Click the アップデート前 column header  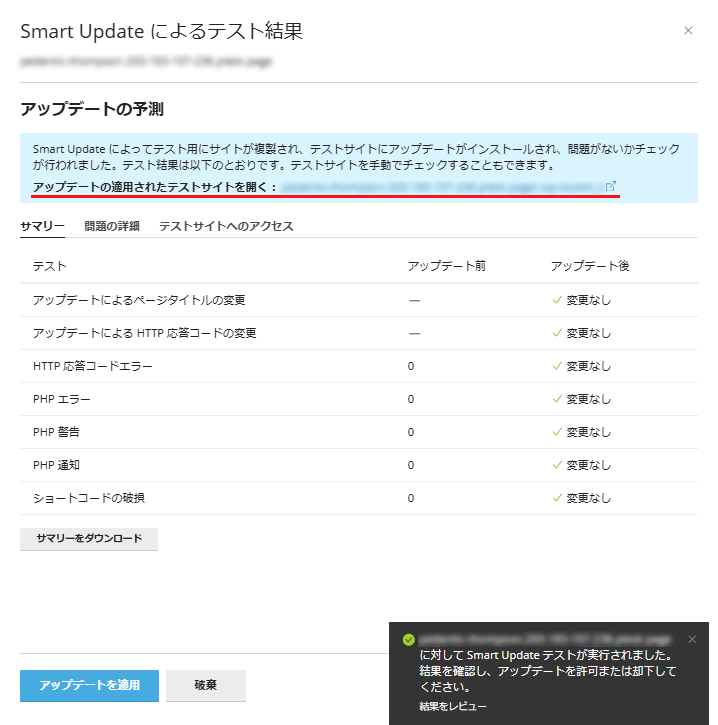447,266
